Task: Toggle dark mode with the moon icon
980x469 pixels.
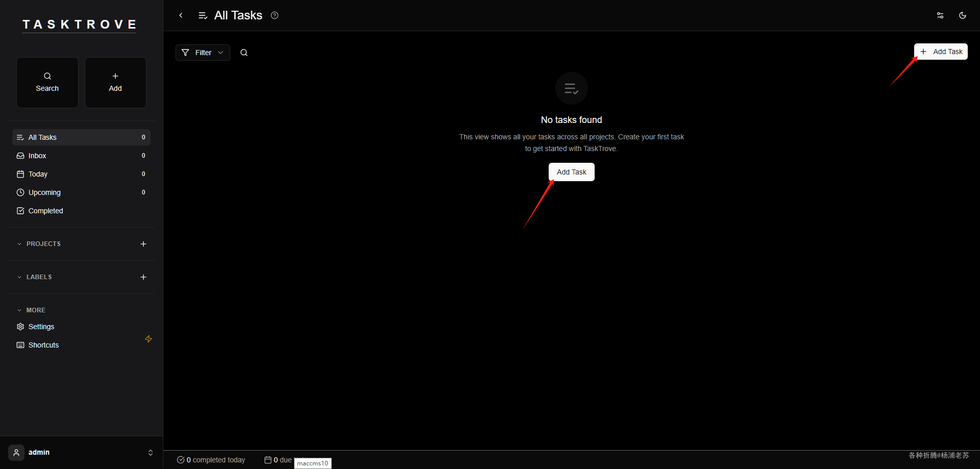Action: coord(963,15)
